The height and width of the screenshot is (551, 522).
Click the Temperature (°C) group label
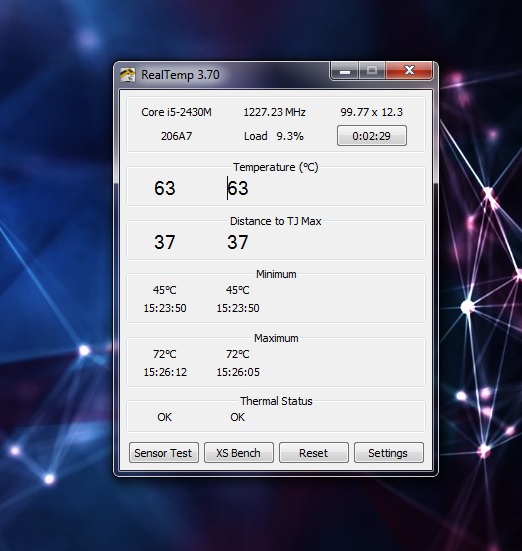[276, 167]
